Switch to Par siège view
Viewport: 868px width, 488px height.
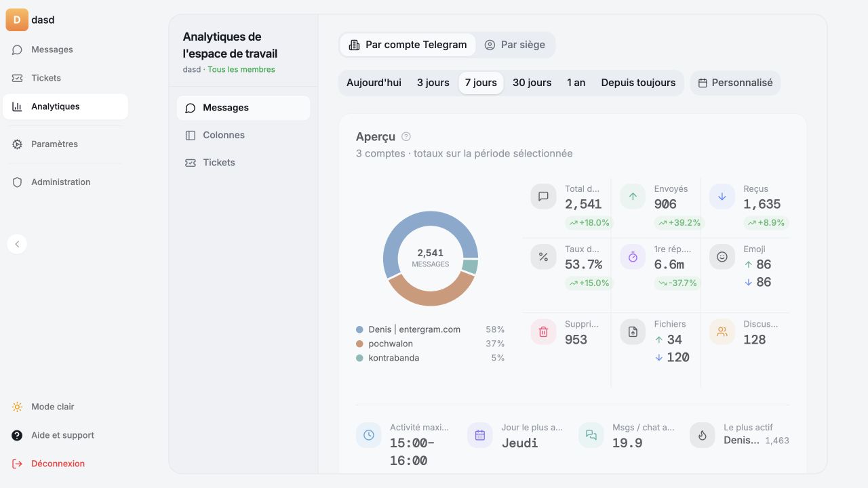(x=515, y=45)
